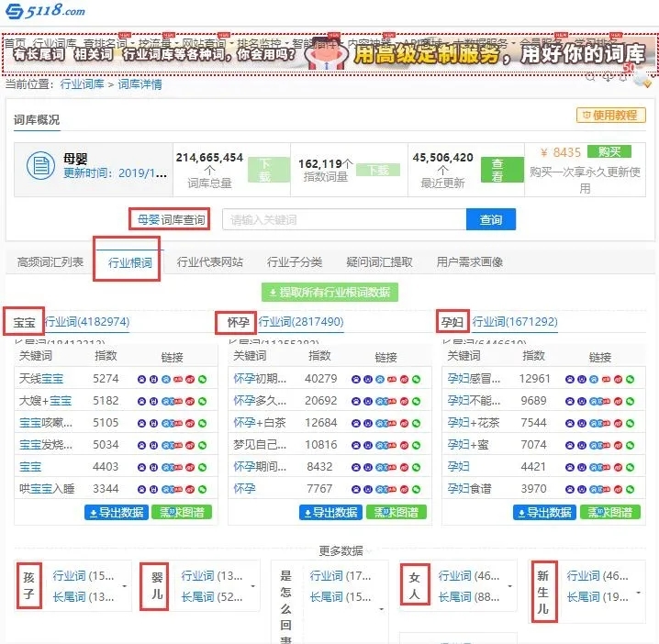Open 行业词(2817490) link for 怀孕
Screen dimensions: 659x644
click(x=301, y=322)
